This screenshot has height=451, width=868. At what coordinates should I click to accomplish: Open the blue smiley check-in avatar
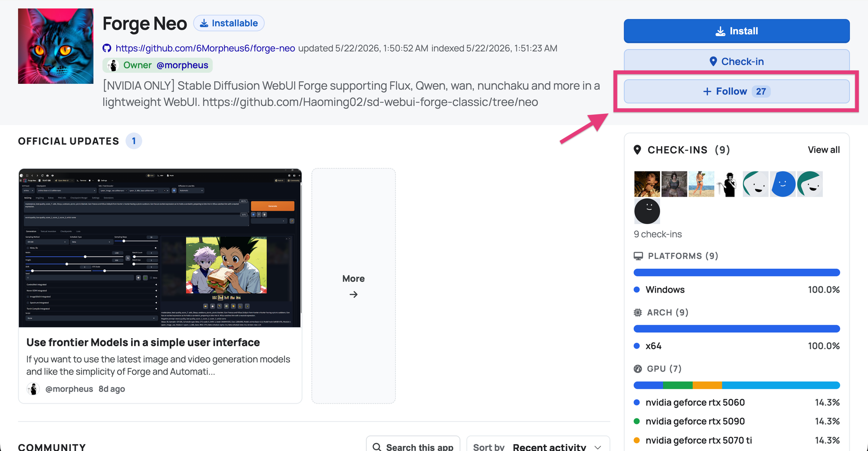(x=783, y=184)
